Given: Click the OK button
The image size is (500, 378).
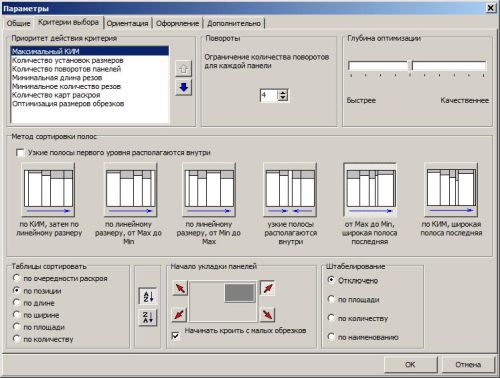Looking at the screenshot, I should [410, 365].
